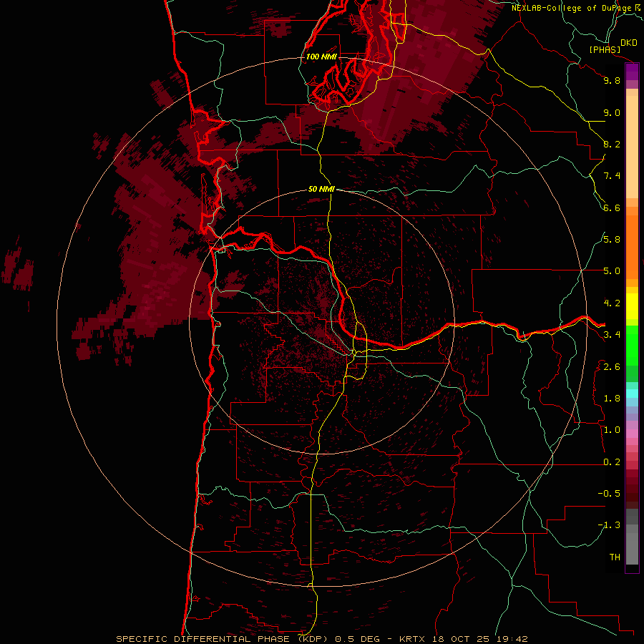Click the 3.4 scale value
This screenshot has width=644, height=644.
(612, 335)
